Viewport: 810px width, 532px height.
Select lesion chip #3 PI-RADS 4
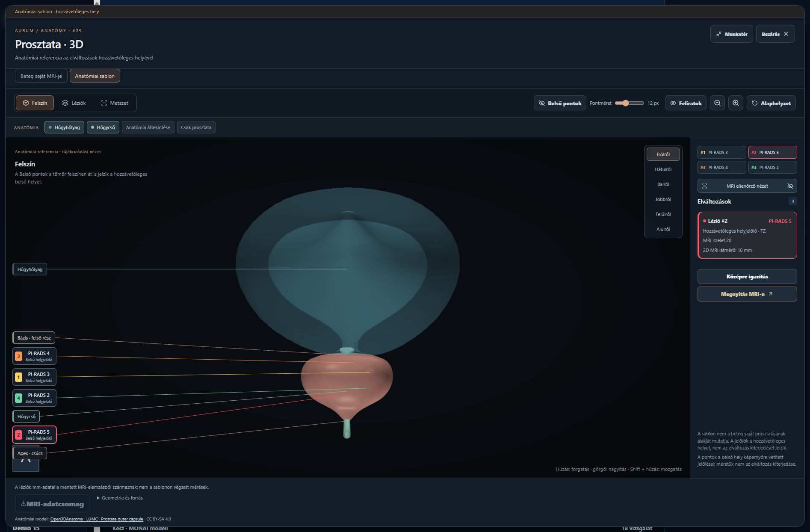[721, 168]
